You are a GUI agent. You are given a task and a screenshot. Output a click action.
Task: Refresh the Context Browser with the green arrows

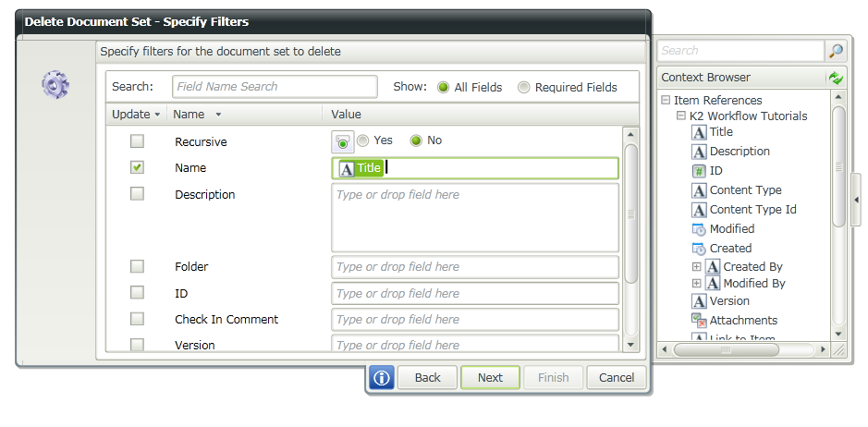tap(836, 78)
